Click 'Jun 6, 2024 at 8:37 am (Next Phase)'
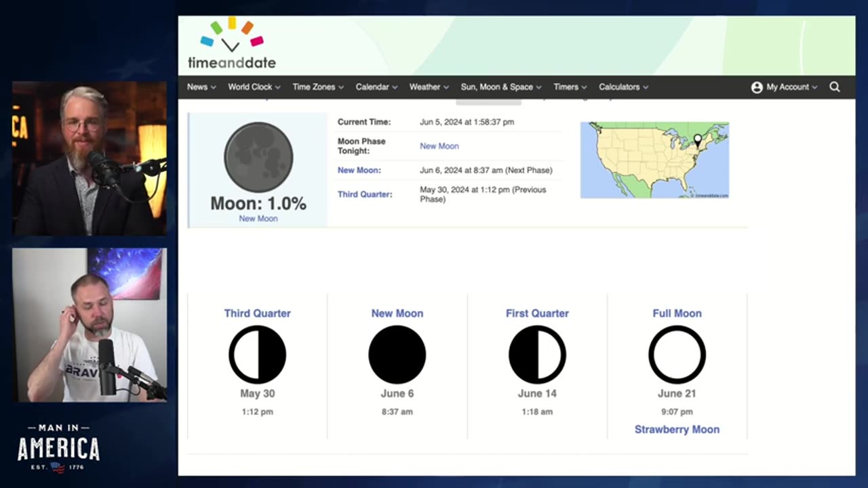 click(486, 170)
